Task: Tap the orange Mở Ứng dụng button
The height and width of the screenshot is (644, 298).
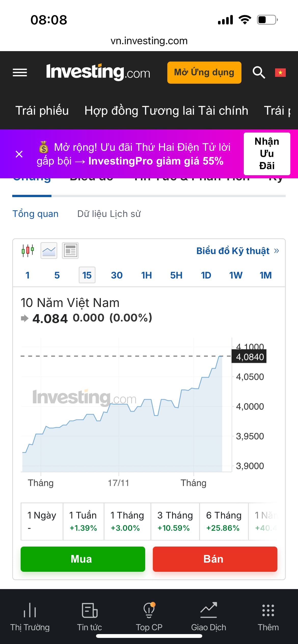Action: (204, 72)
